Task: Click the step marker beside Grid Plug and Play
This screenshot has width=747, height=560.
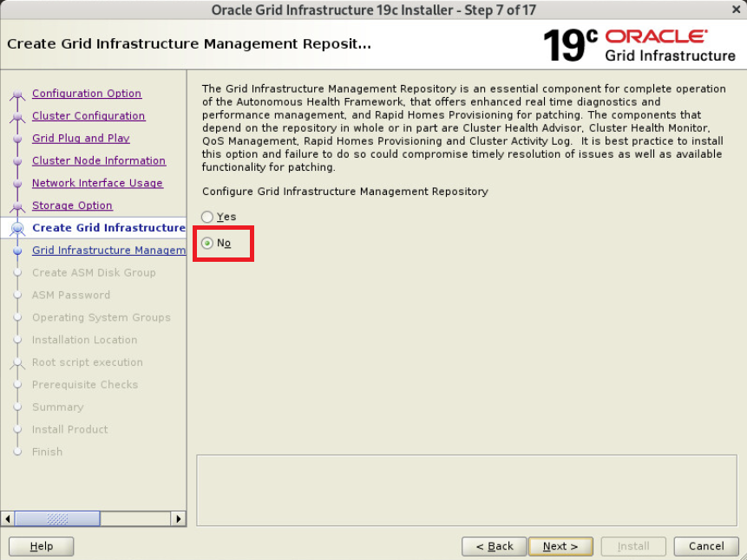Action: 17,139
